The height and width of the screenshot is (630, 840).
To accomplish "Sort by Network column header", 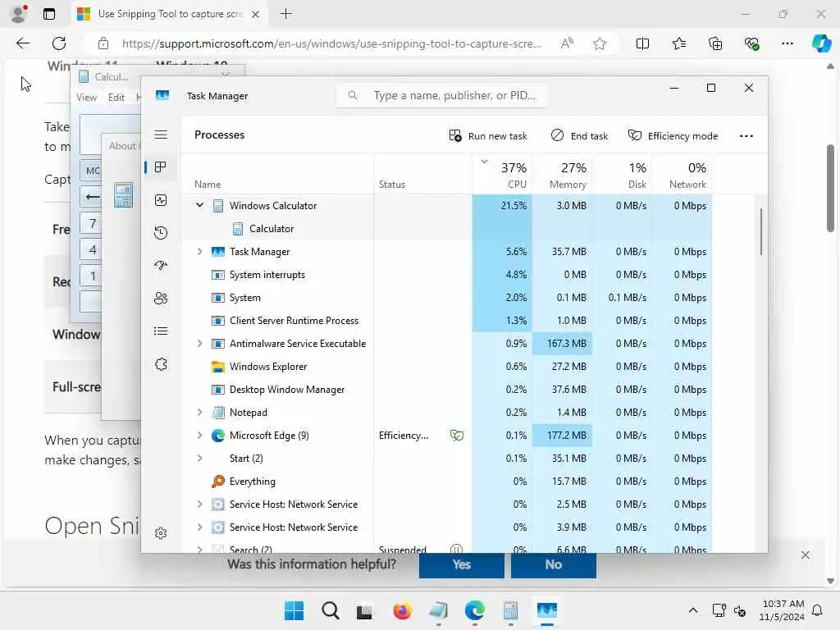I will pos(682,175).
